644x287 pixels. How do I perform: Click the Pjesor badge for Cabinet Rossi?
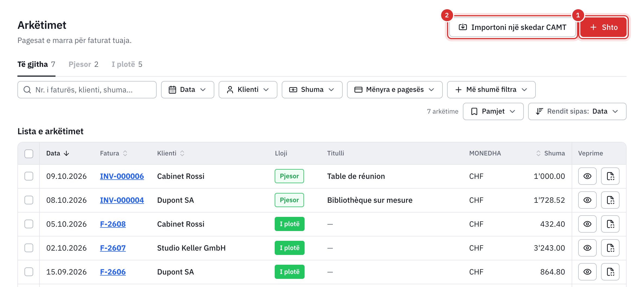[x=289, y=176]
